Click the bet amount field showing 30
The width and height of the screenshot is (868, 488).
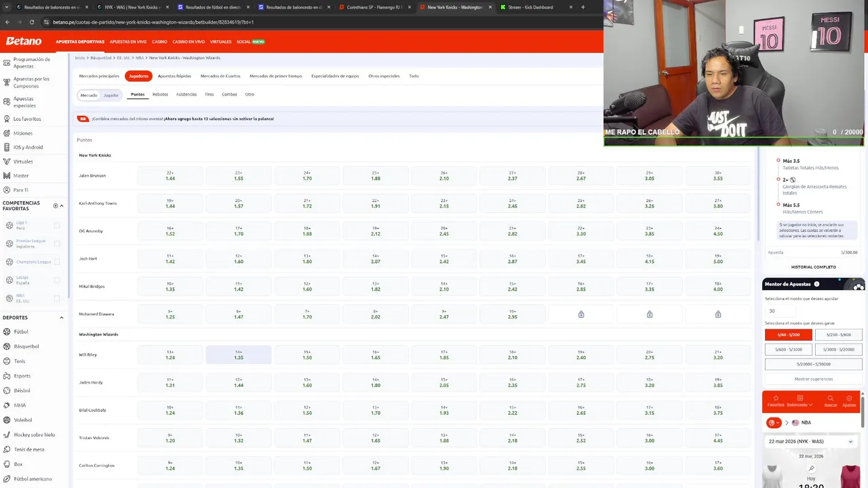[780, 311]
